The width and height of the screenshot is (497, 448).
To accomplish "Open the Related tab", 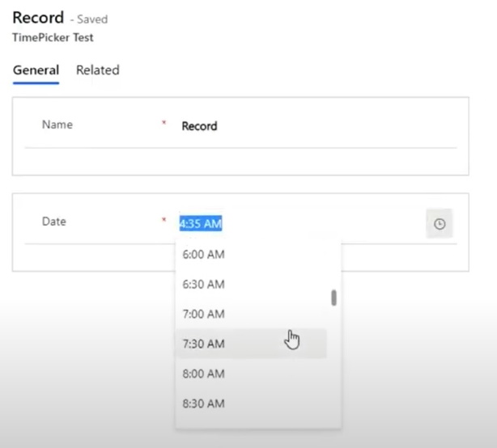I will tap(98, 70).
